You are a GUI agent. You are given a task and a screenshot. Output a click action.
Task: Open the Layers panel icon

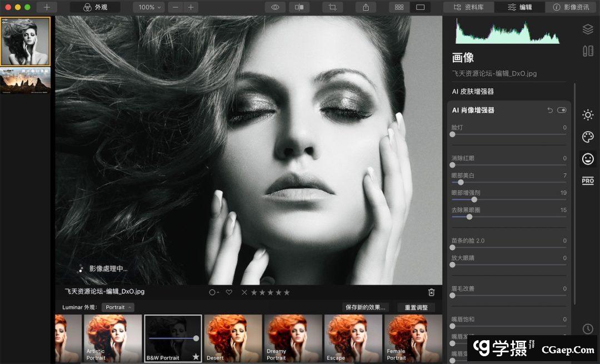(x=588, y=29)
